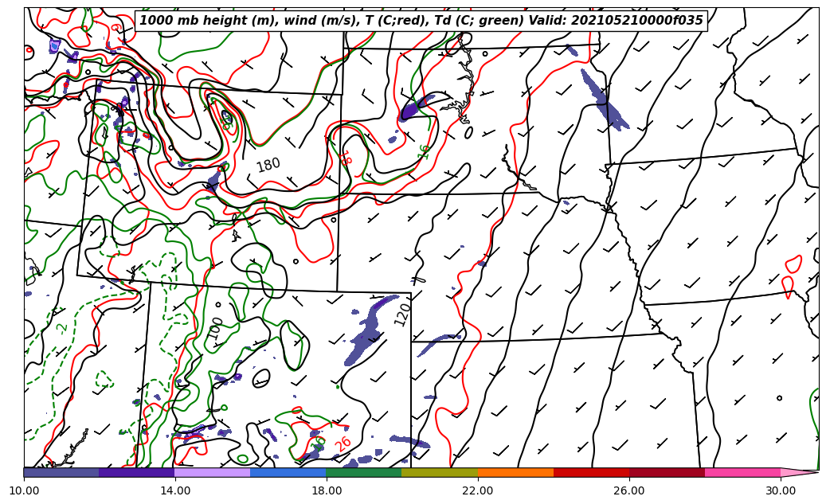Click the 18.00 colorbar tick label

(326, 491)
